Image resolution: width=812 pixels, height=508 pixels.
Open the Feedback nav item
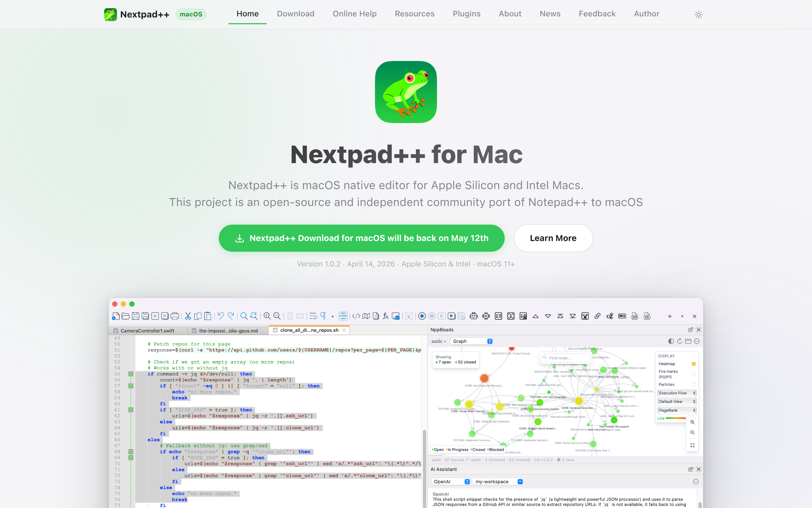pos(597,14)
